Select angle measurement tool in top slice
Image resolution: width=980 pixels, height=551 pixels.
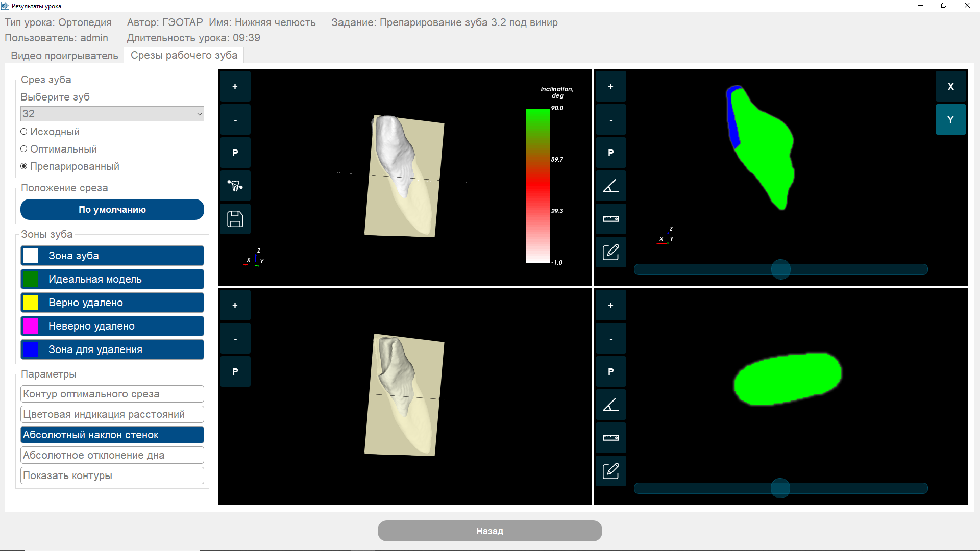(x=610, y=186)
